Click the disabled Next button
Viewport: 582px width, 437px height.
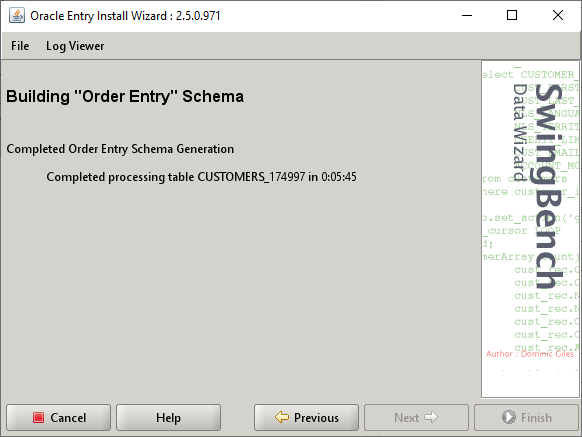(416, 418)
